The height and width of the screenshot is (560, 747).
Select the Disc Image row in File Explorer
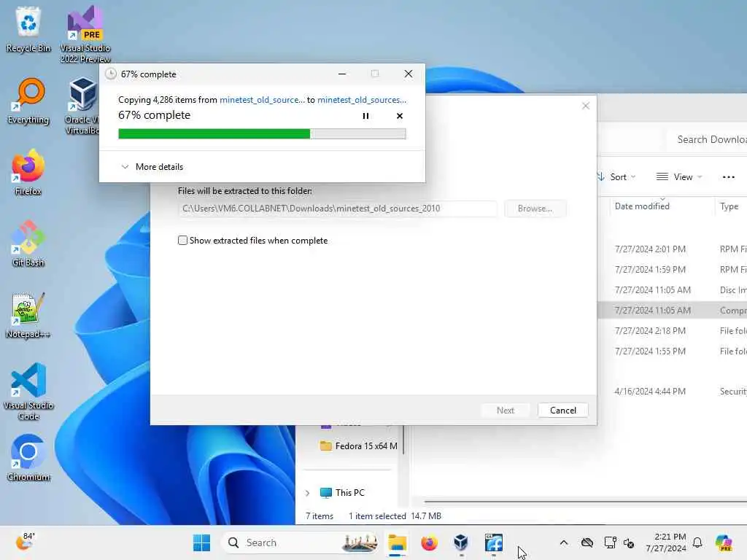pos(672,290)
